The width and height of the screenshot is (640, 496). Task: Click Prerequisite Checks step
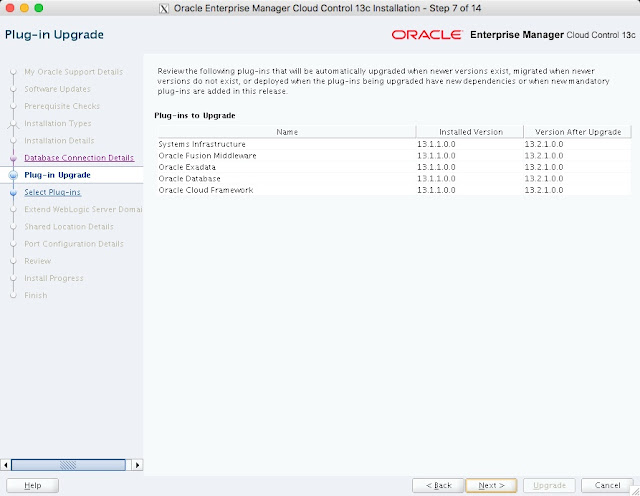tap(62, 106)
